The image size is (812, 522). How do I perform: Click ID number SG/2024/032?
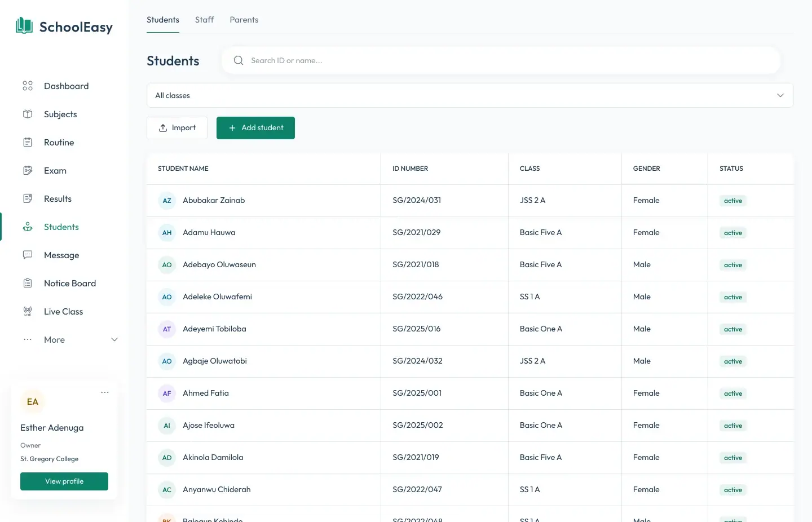(418, 361)
